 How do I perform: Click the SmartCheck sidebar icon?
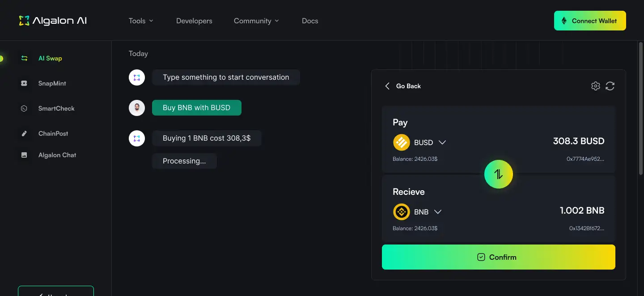click(24, 108)
